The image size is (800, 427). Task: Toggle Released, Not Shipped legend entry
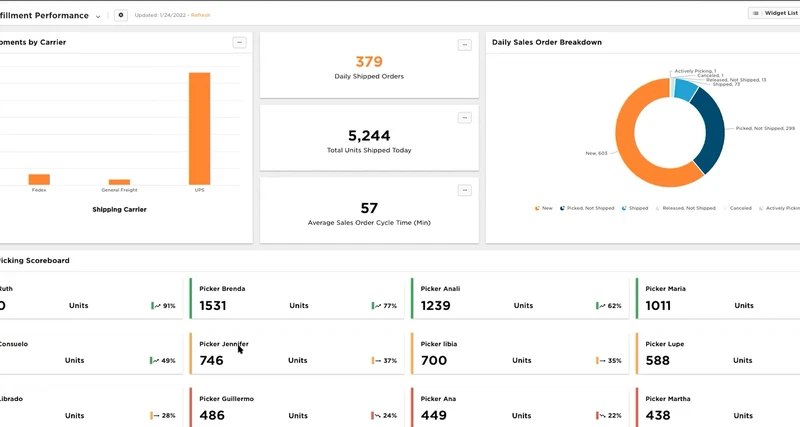686,208
